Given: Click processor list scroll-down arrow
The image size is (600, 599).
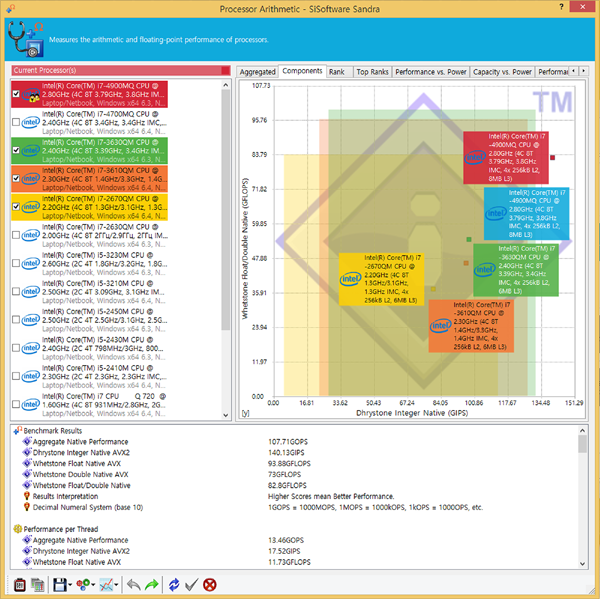Looking at the screenshot, I should coord(226,415).
